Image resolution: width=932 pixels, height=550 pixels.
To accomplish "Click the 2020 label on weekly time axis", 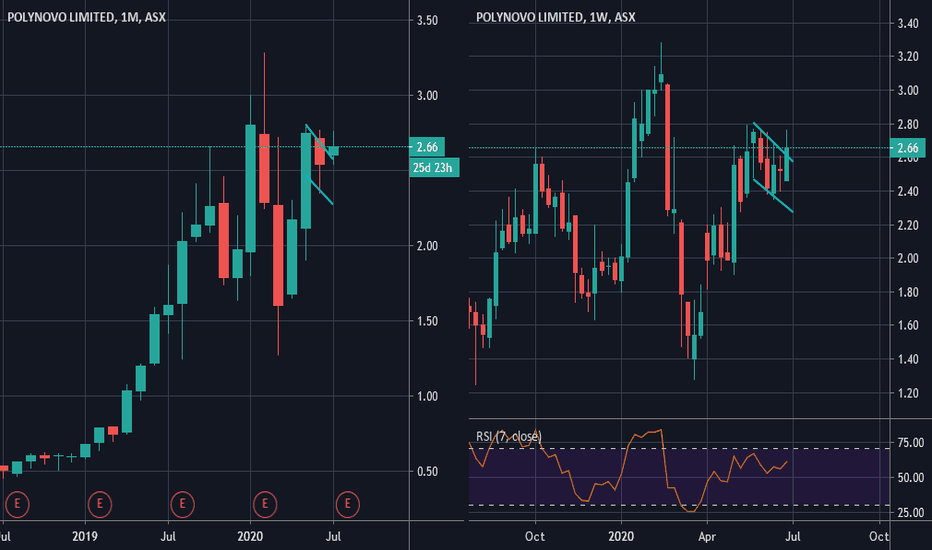I will pyautogui.click(x=621, y=536).
